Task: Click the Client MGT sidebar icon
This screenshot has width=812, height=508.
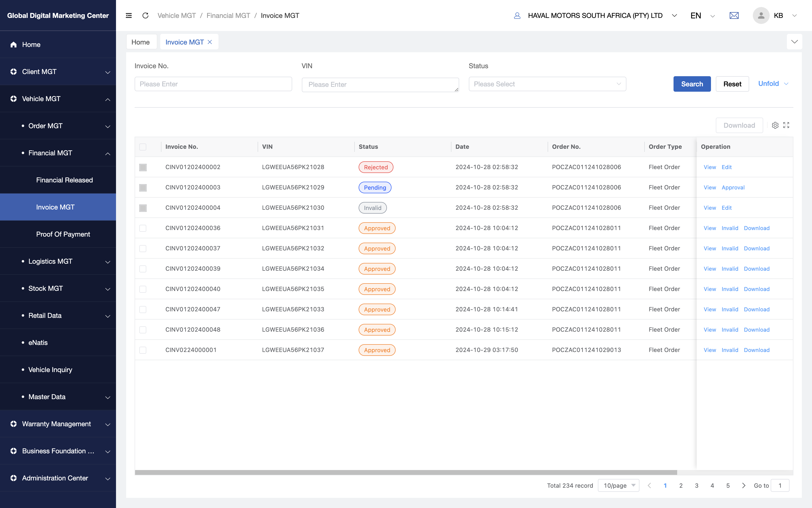Action: 14,72
